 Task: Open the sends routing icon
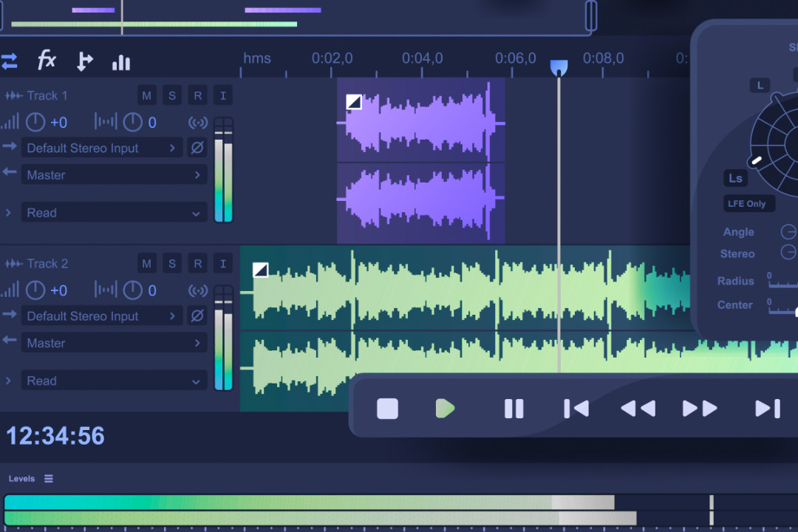84,61
